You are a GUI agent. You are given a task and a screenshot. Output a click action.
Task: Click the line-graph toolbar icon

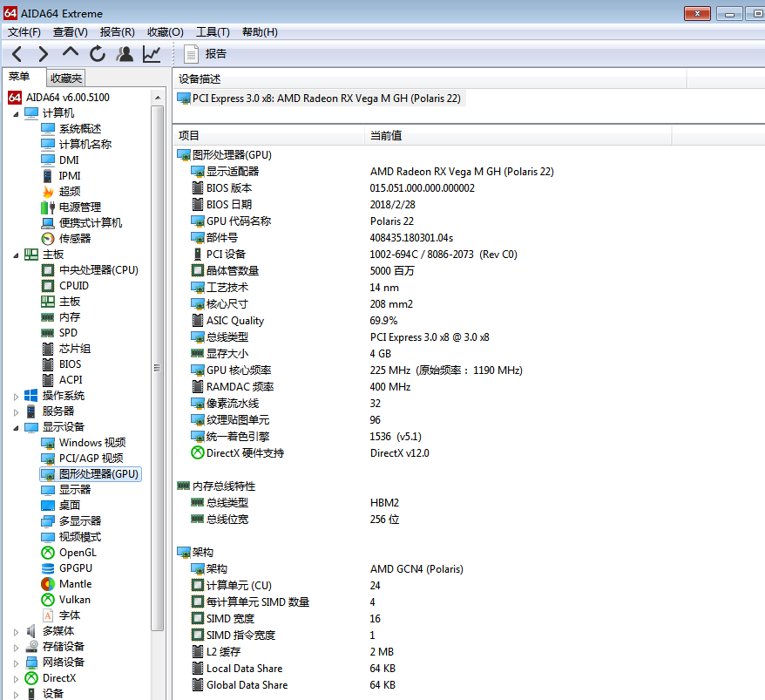[x=152, y=54]
